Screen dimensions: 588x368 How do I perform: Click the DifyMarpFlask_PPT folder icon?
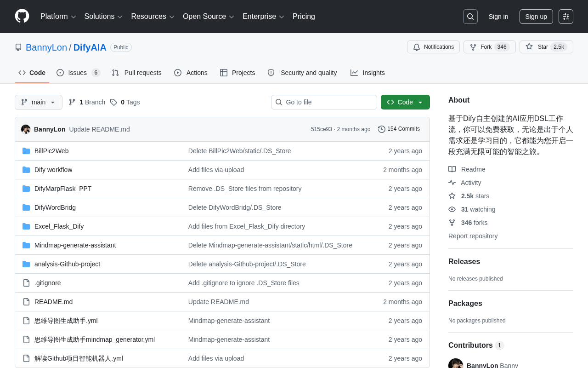[x=26, y=189]
